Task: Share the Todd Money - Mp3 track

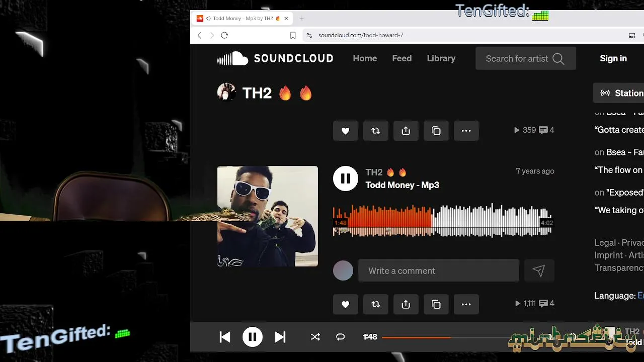Action: [406, 304]
